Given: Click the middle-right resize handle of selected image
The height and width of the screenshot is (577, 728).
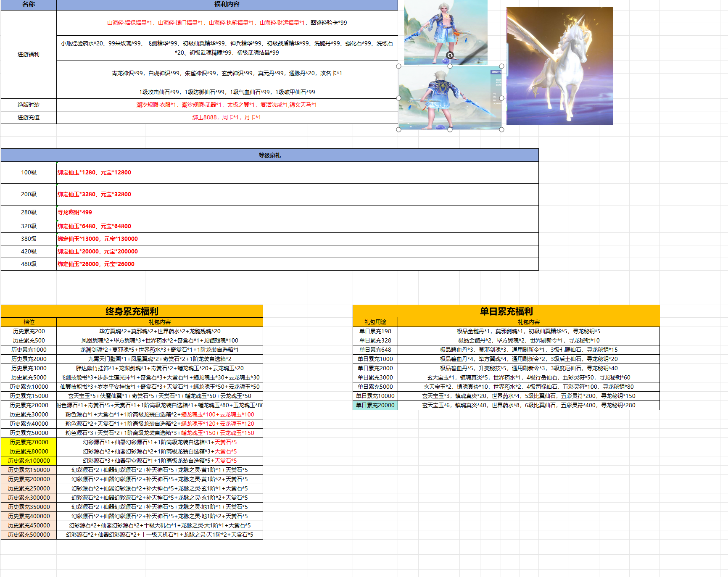Looking at the screenshot, I should click(x=501, y=98).
